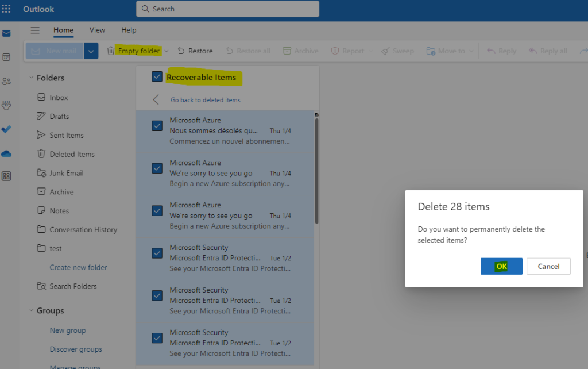The width and height of the screenshot is (588, 369).
Task: Click the New group link
Action: (68, 330)
